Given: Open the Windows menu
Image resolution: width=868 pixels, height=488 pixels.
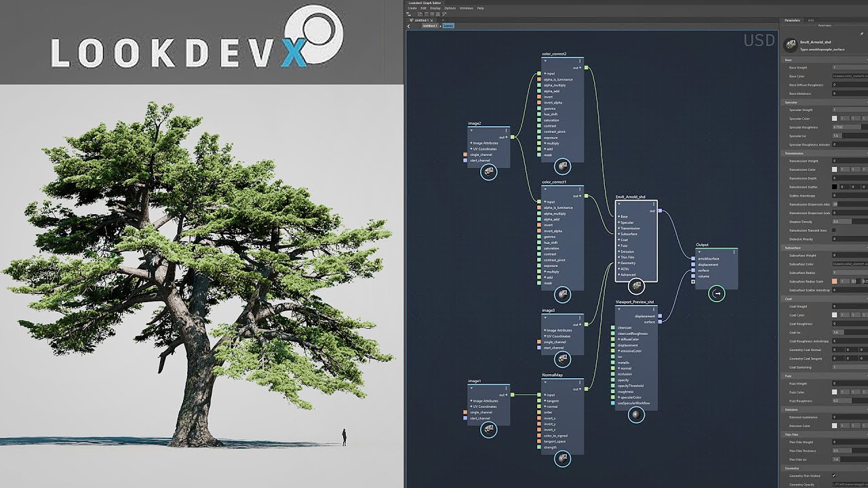Looking at the screenshot, I should point(467,8).
